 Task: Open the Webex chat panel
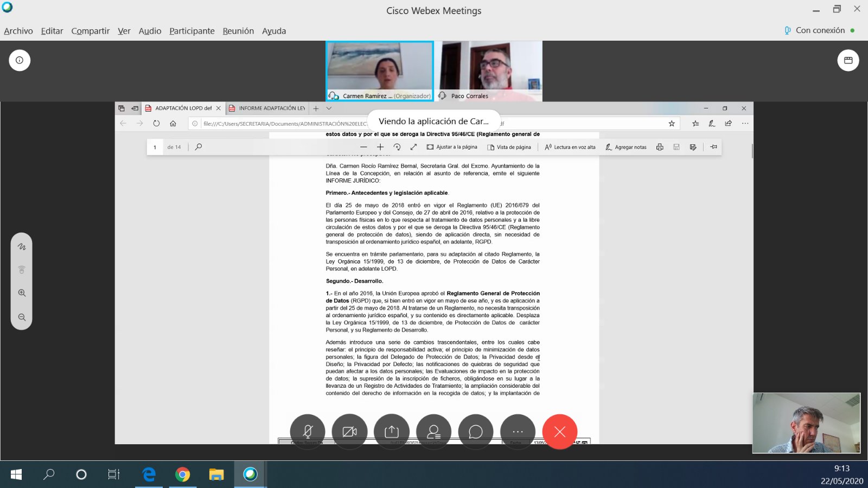point(476,432)
